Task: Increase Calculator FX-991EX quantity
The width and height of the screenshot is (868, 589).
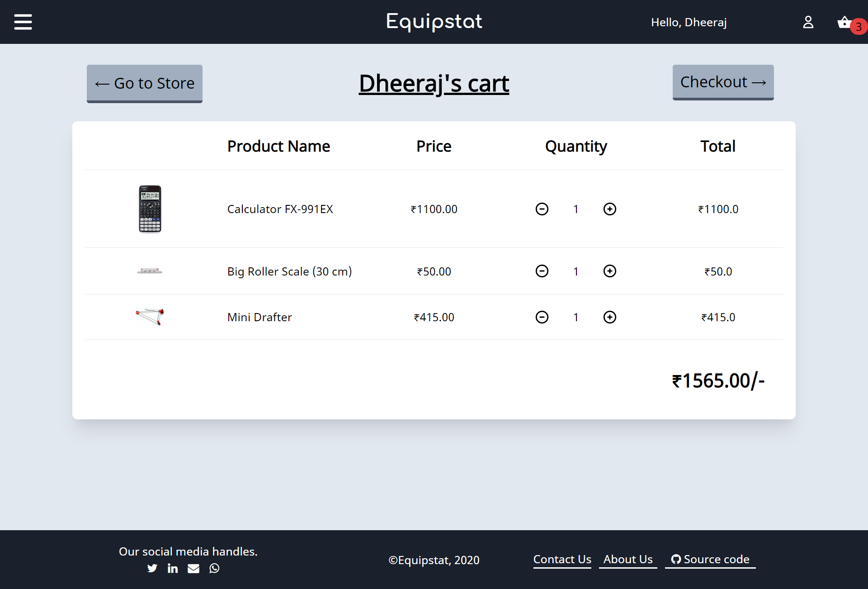Action: (609, 209)
